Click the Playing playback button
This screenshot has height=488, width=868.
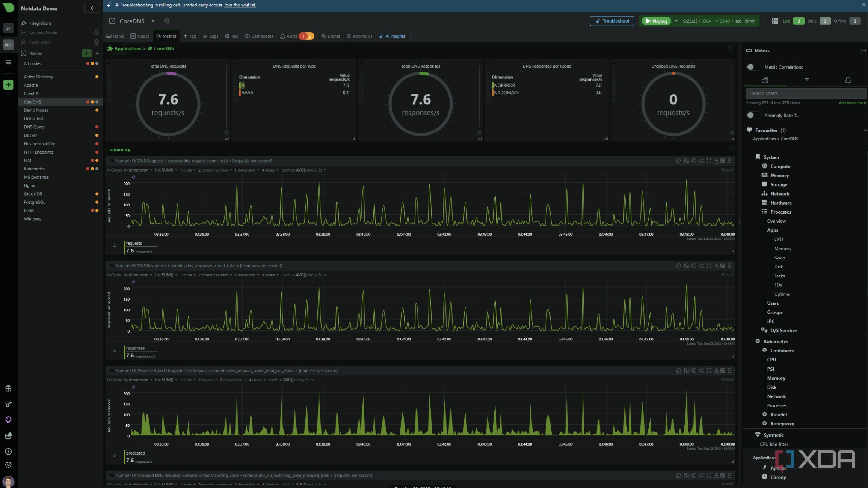pyautogui.click(x=656, y=21)
